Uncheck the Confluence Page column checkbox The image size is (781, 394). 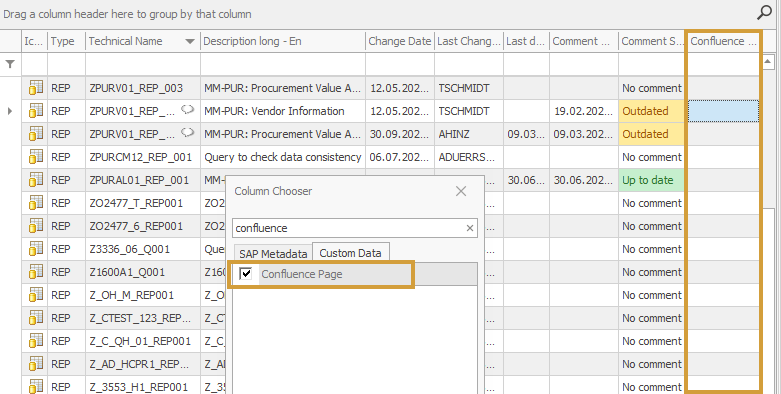246,273
